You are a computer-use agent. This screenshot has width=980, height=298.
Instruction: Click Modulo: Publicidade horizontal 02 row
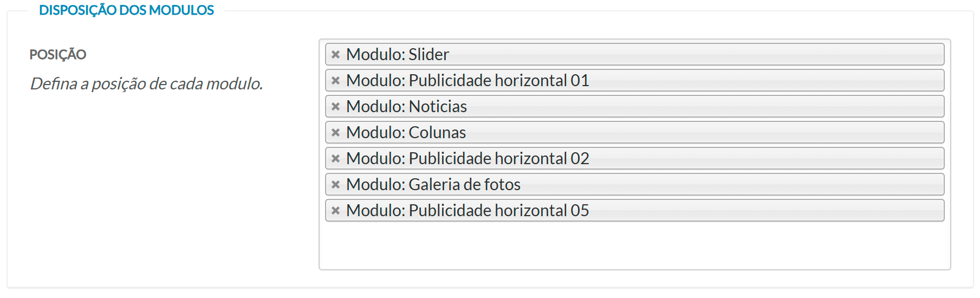[468, 158]
